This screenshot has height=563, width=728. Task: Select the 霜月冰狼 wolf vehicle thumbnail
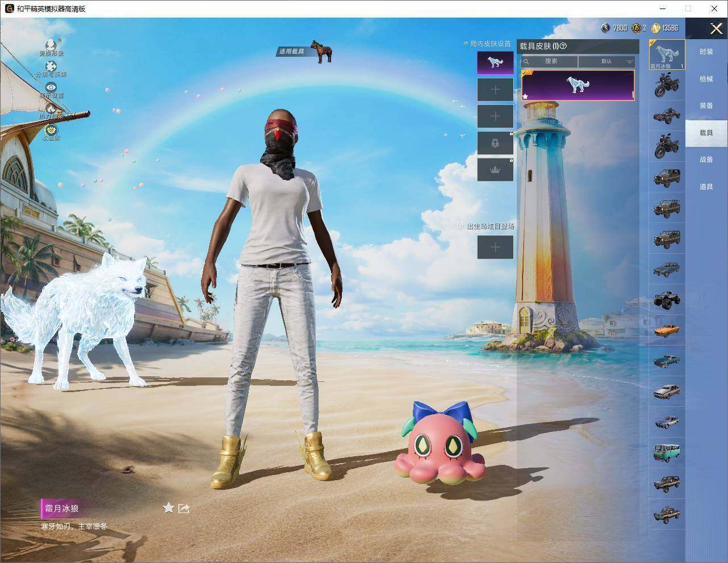tap(667, 54)
